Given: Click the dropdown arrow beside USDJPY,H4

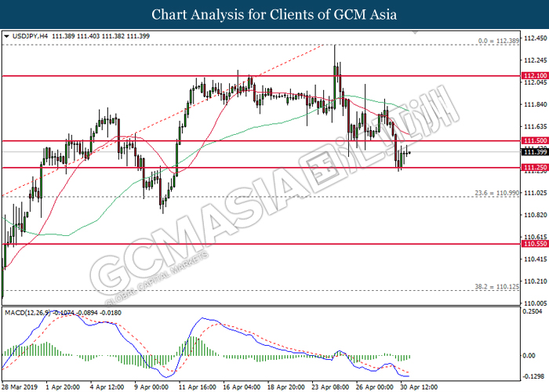Looking at the screenshot, I should [6, 36].
